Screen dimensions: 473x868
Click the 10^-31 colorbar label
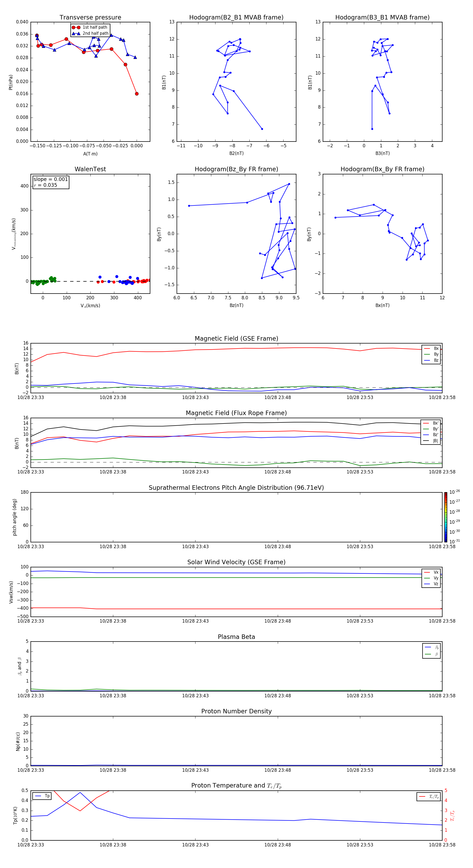(455, 542)
